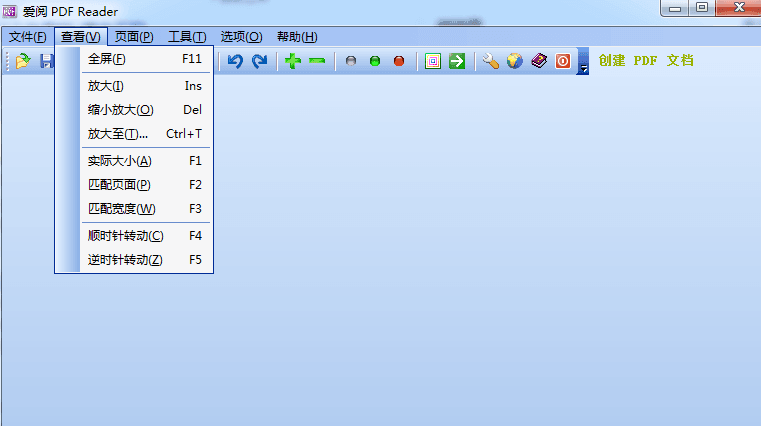
Task: Click the green plus zoom-in icon
Action: [x=292, y=61]
